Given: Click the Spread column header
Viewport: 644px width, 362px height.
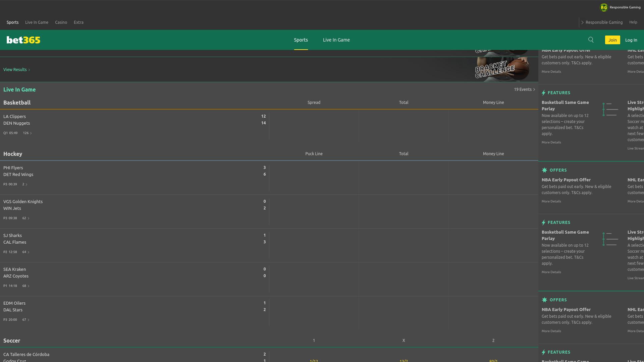Looking at the screenshot, I should (314, 103).
